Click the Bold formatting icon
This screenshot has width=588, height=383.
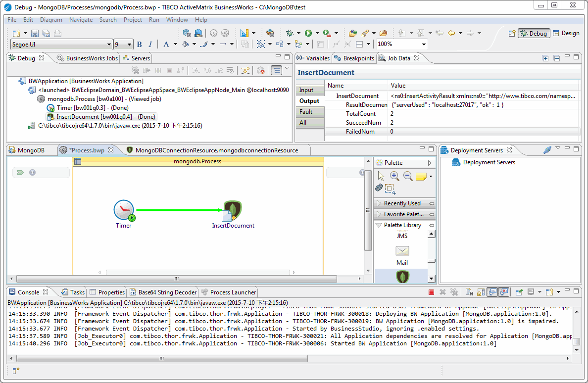coord(139,45)
